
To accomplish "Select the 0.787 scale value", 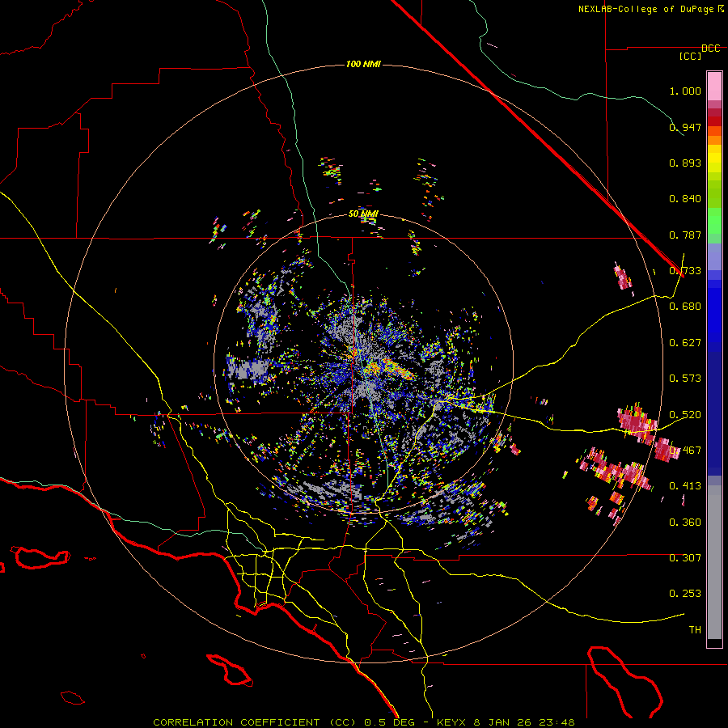I will tap(685, 235).
